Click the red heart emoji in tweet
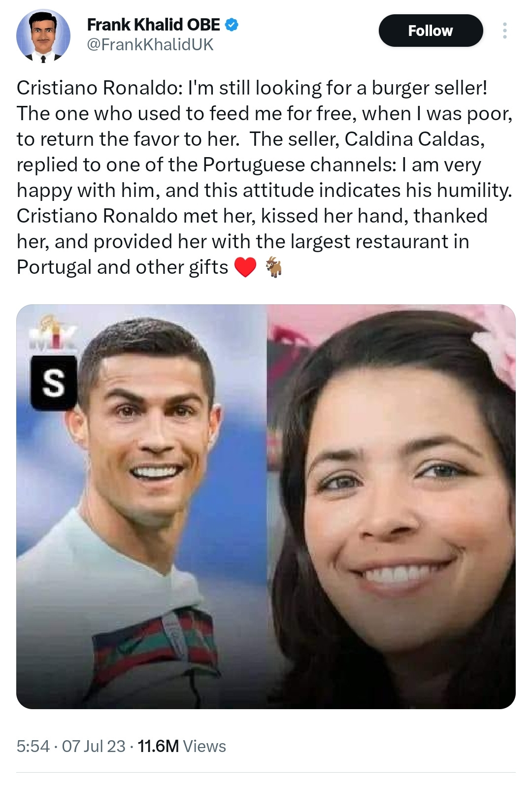 pos(245,267)
